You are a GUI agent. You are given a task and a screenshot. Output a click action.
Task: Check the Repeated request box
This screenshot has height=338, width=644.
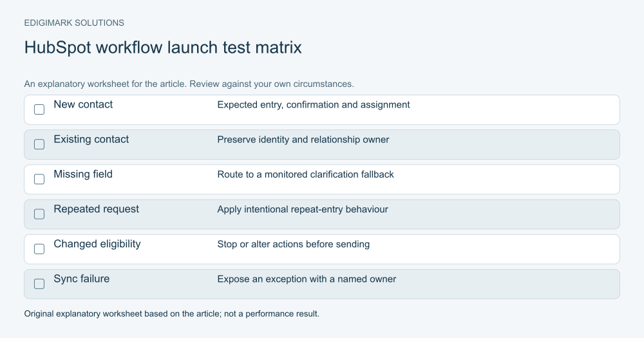(x=39, y=214)
